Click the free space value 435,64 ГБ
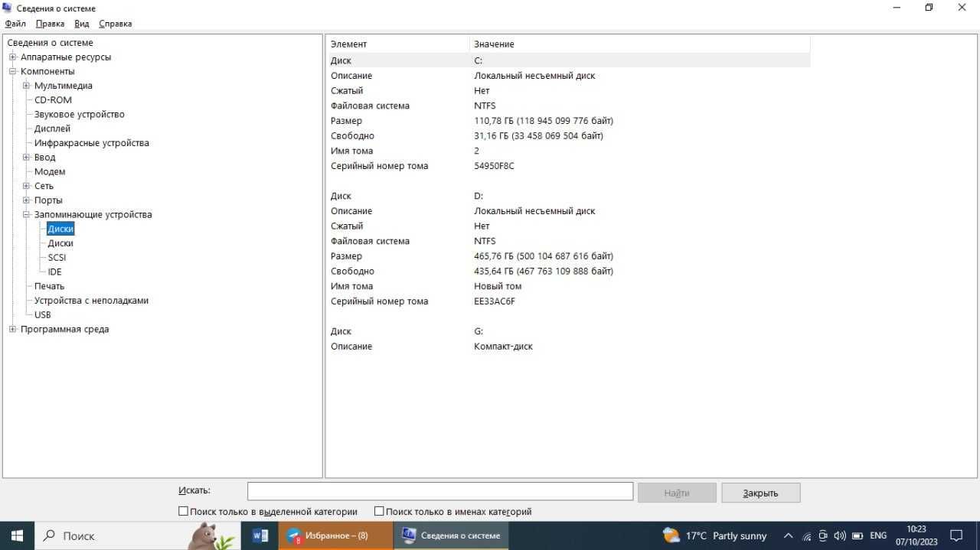The image size is (980, 550). [544, 272]
